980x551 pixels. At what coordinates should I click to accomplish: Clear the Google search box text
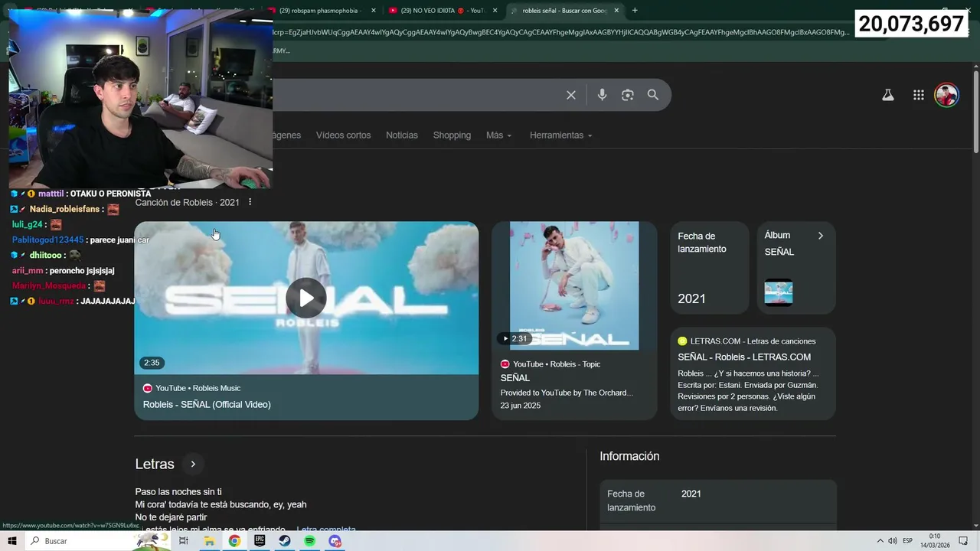click(571, 95)
